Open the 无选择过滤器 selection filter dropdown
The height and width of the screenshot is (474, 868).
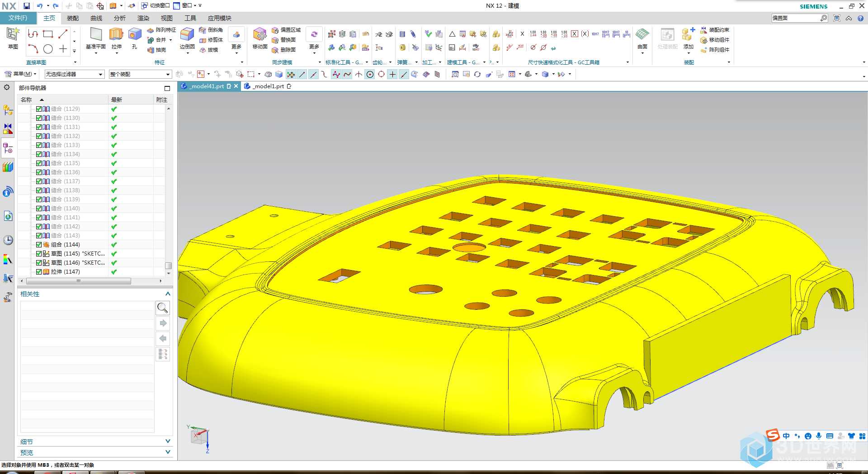pyautogui.click(x=75, y=74)
